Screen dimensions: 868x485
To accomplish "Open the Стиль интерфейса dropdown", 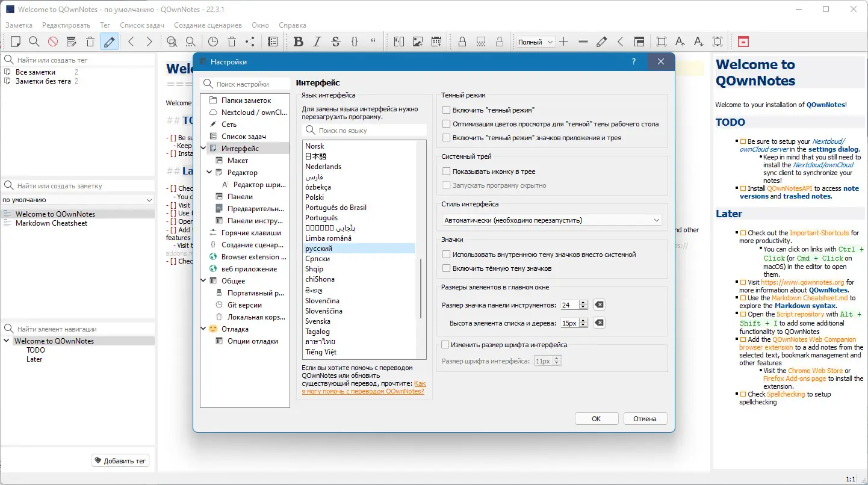I will pyautogui.click(x=552, y=220).
